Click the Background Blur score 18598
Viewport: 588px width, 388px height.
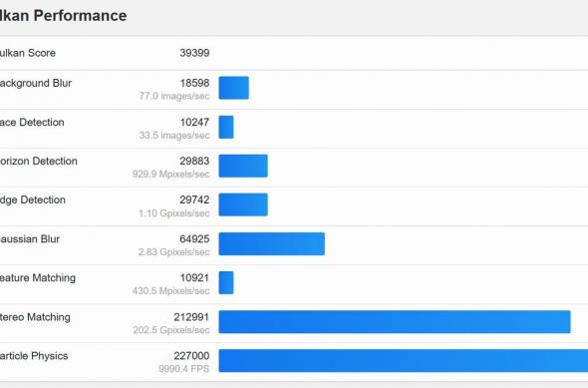click(x=194, y=83)
